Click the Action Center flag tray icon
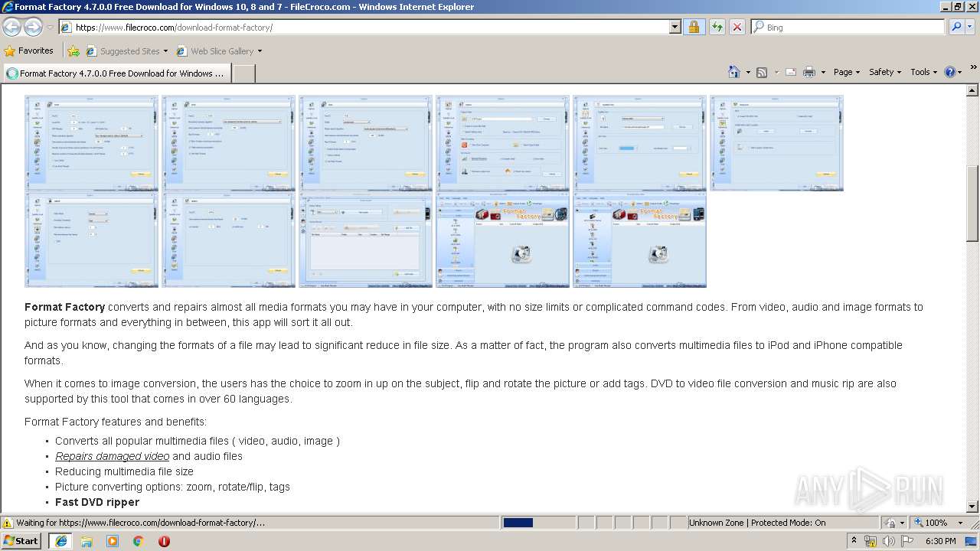Image resolution: width=980 pixels, height=551 pixels. coord(906,541)
